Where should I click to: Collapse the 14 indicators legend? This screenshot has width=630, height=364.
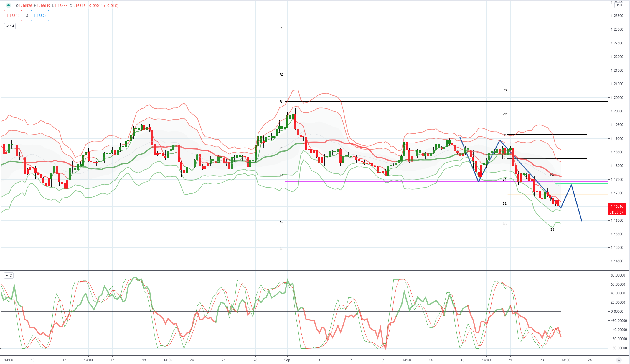point(10,26)
